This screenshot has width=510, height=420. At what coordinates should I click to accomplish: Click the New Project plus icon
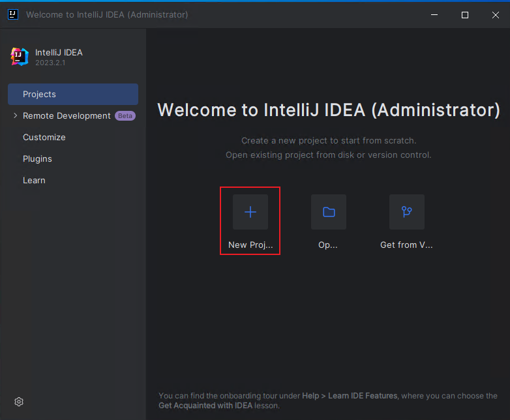250,212
